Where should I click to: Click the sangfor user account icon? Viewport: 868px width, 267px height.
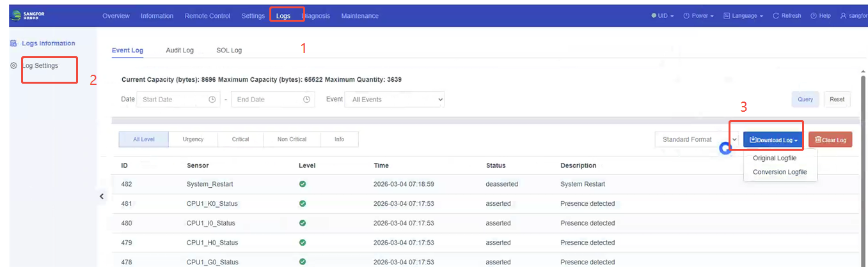843,16
